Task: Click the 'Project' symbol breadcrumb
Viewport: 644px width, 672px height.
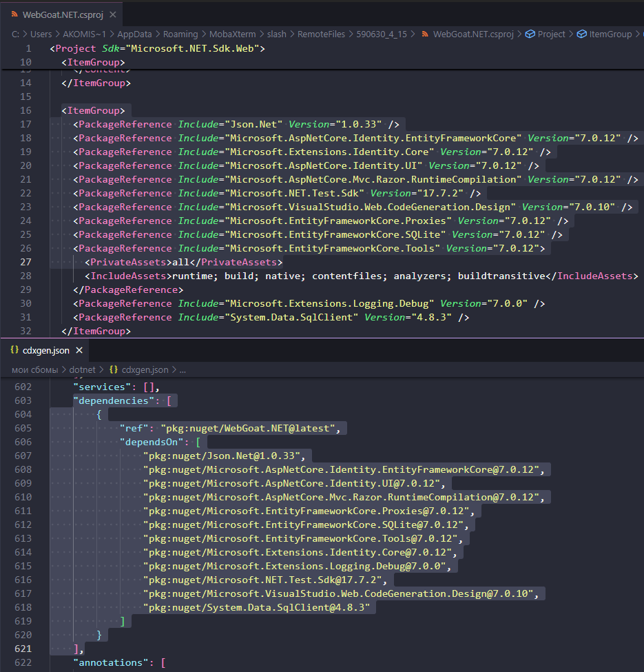Action: point(552,34)
